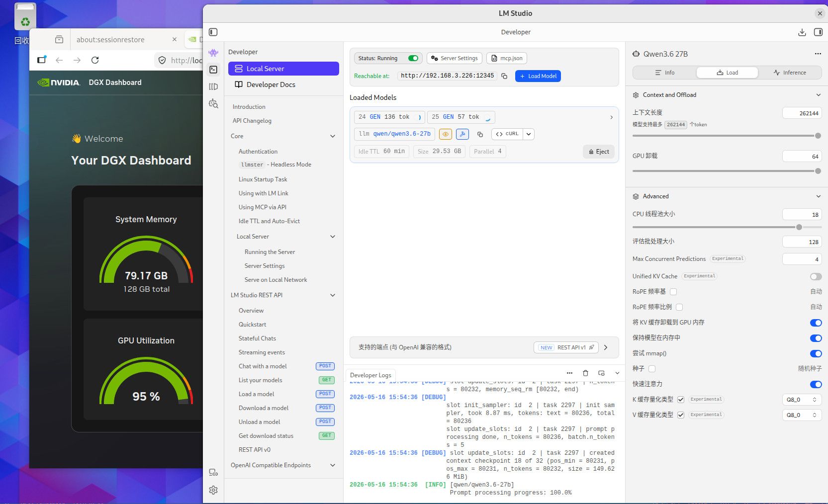Open the LM Link devices icon at sidebar bottom

pos(213,472)
